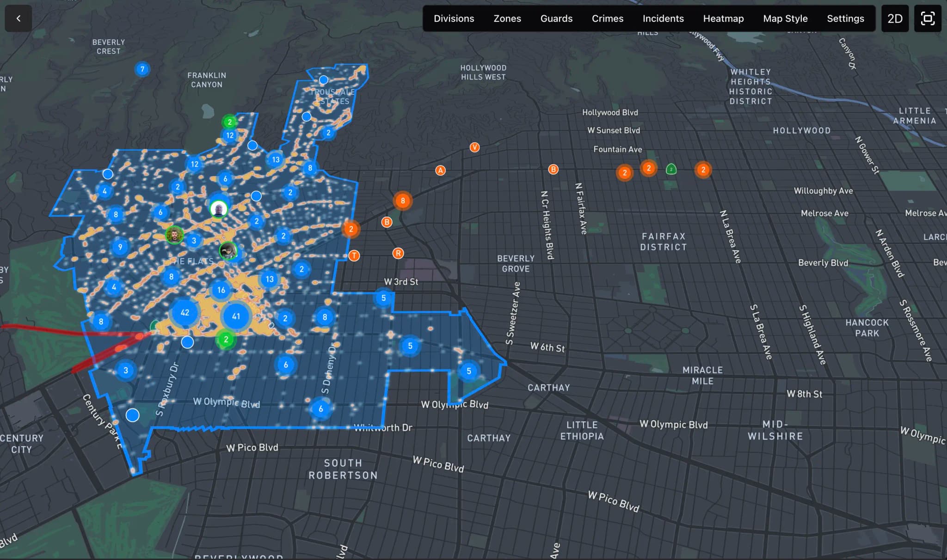Image resolution: width=947 pixels, height=560 pixels.
Task: Toggle the Heatmap overlay
Action: click(723, 18)
